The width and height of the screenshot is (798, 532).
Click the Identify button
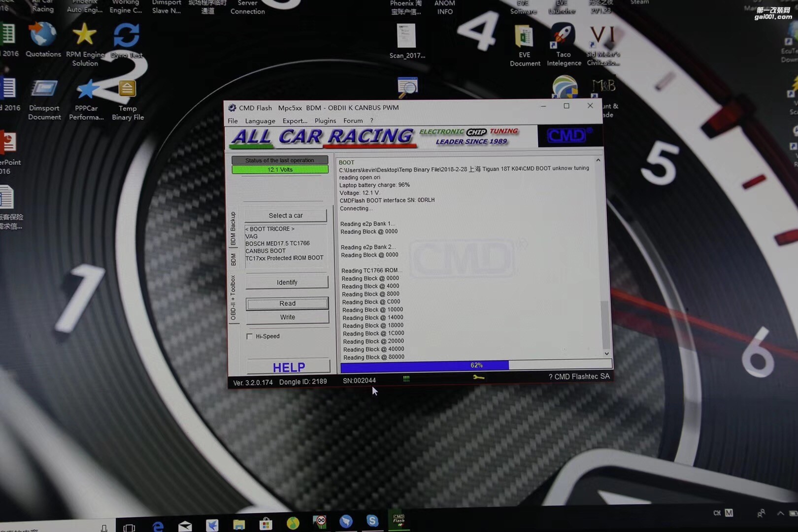point(287,282)
